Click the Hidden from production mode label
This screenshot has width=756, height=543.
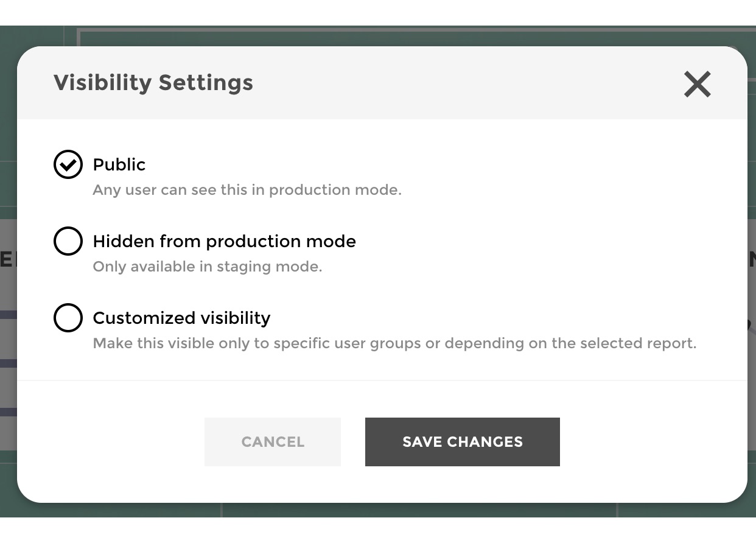click(x=224, y=241)
